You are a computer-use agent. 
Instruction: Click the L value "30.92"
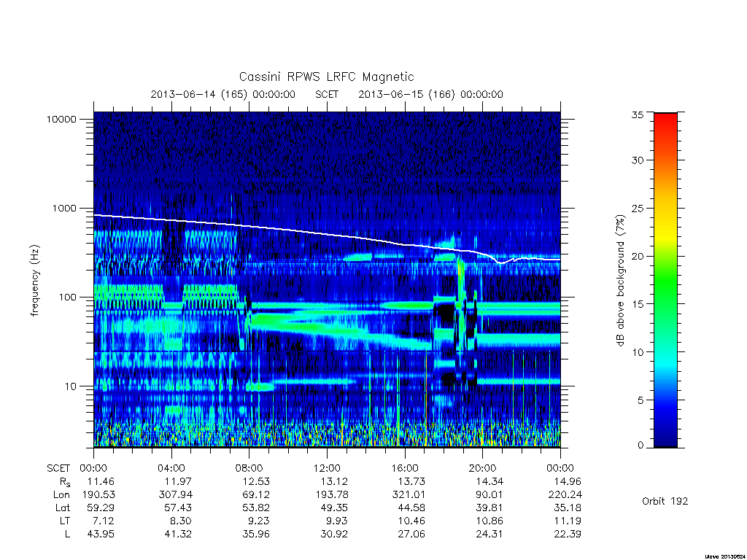(x=334, y=534)
